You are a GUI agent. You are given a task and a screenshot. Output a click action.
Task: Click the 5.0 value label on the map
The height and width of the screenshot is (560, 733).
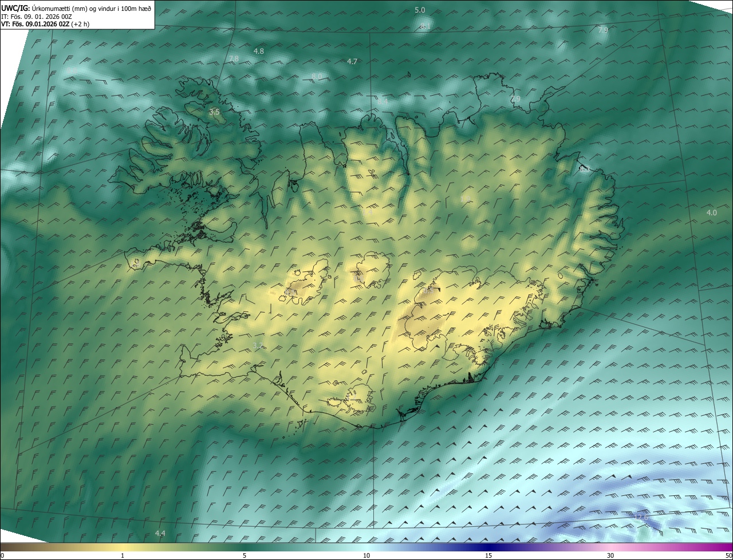click(x=420, y=10)
